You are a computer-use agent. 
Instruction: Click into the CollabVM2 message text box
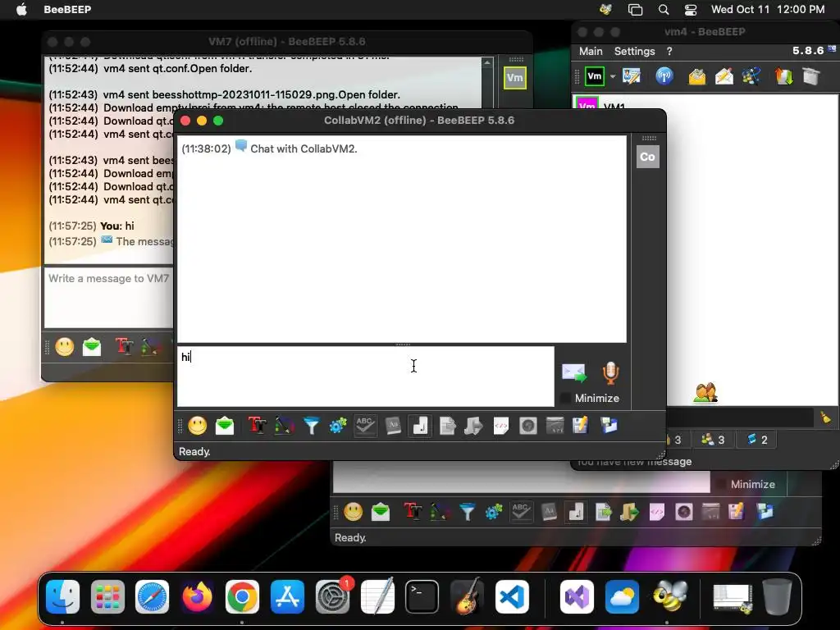[x=365, y=376]
